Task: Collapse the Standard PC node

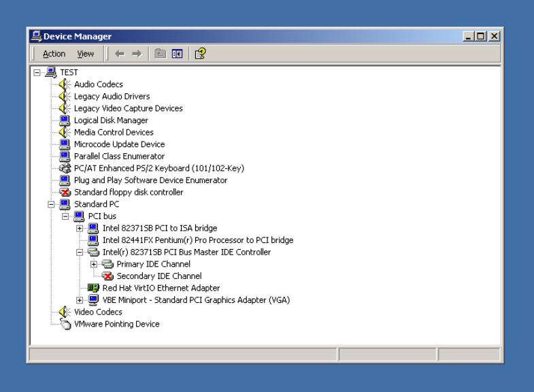Action: [x=51, y=204]
